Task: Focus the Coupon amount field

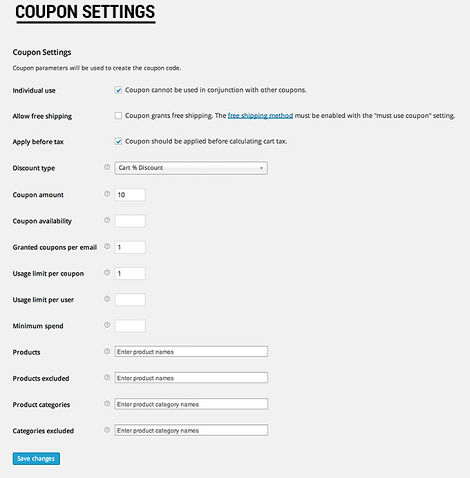Action: tap(130, 195)
